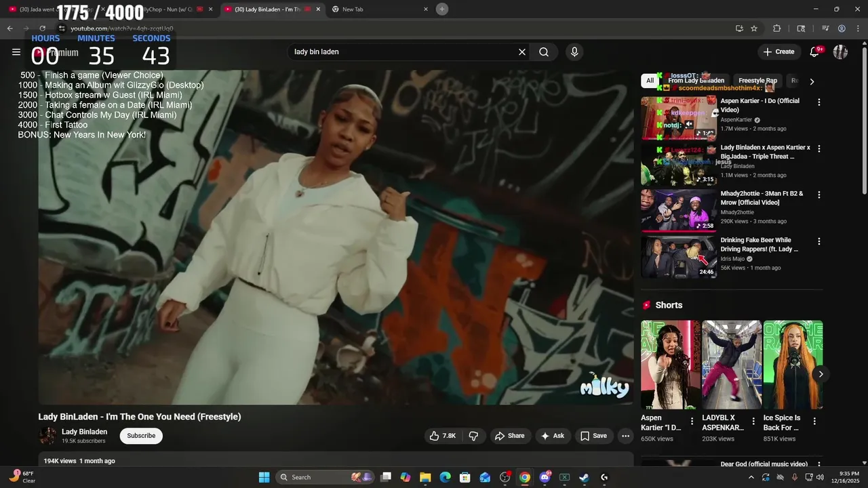Screen dimensions: 868x488
Task: Open options for Aspen Kartier - I Do
Action: coord(818,102)
